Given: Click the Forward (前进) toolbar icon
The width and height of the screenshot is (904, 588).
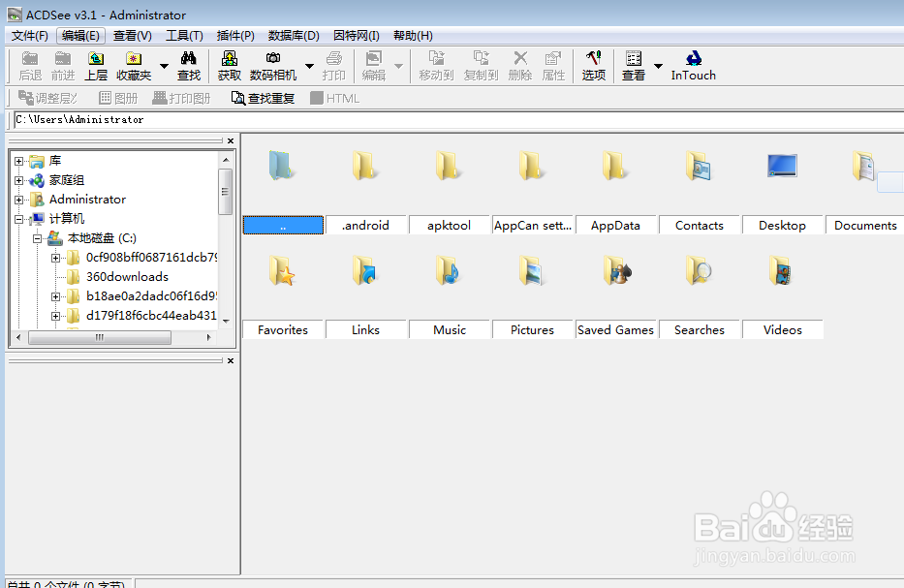Looking at the screenshot, I should [x=63, y=66].
